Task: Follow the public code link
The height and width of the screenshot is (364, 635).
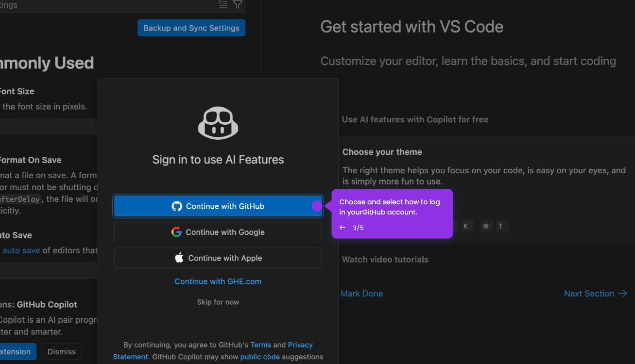Action: click(260, 357)
